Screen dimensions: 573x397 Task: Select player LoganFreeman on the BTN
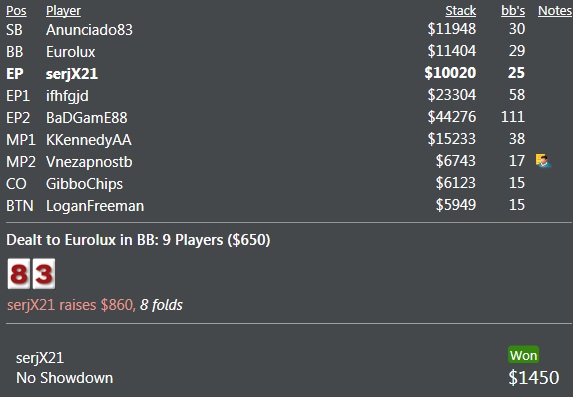coord(95,206)
